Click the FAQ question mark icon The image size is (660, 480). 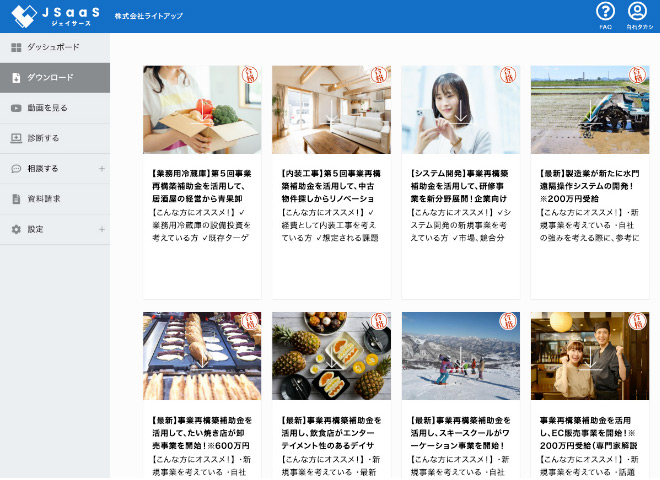(605, 12)
